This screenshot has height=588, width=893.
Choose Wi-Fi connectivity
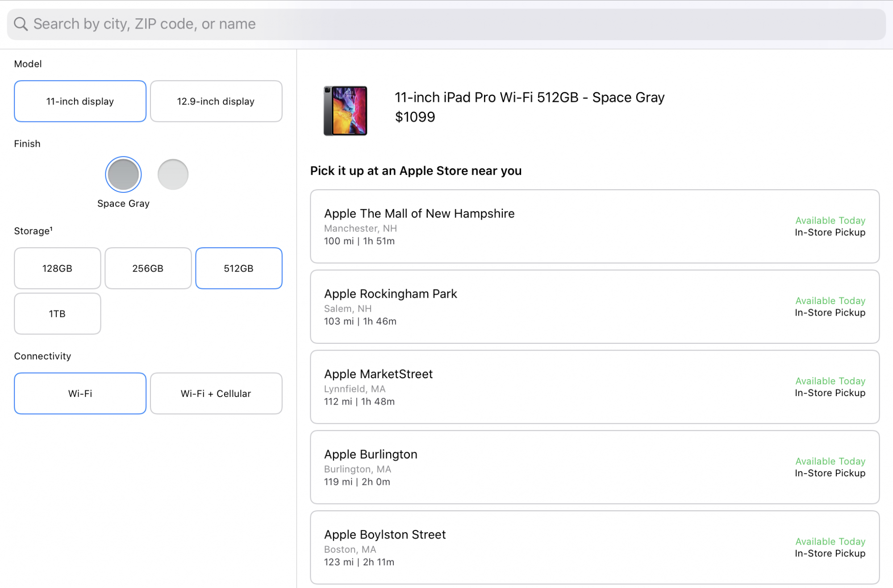pyautogui.click(x=80, y=393)
